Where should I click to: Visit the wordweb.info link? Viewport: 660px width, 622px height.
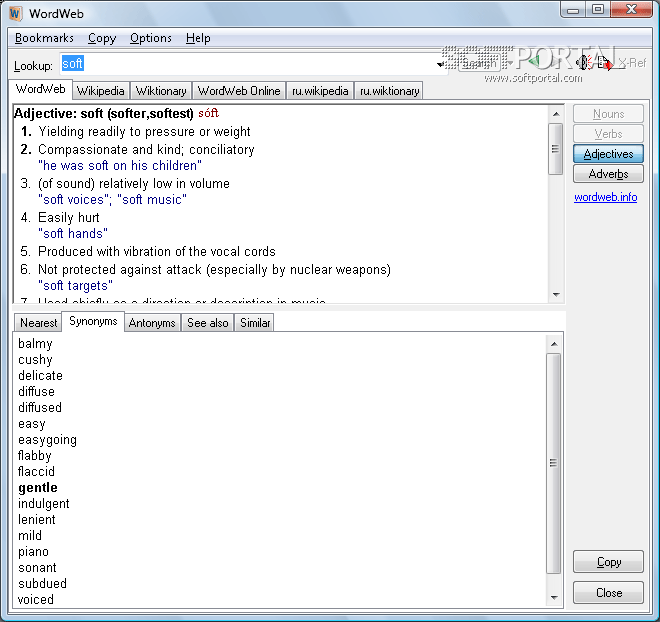605,197
